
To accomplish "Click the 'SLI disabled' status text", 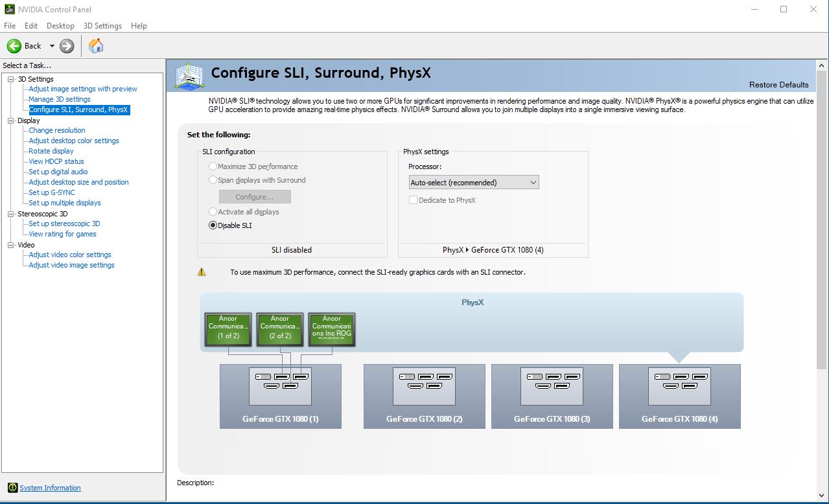I will [292, 250].
